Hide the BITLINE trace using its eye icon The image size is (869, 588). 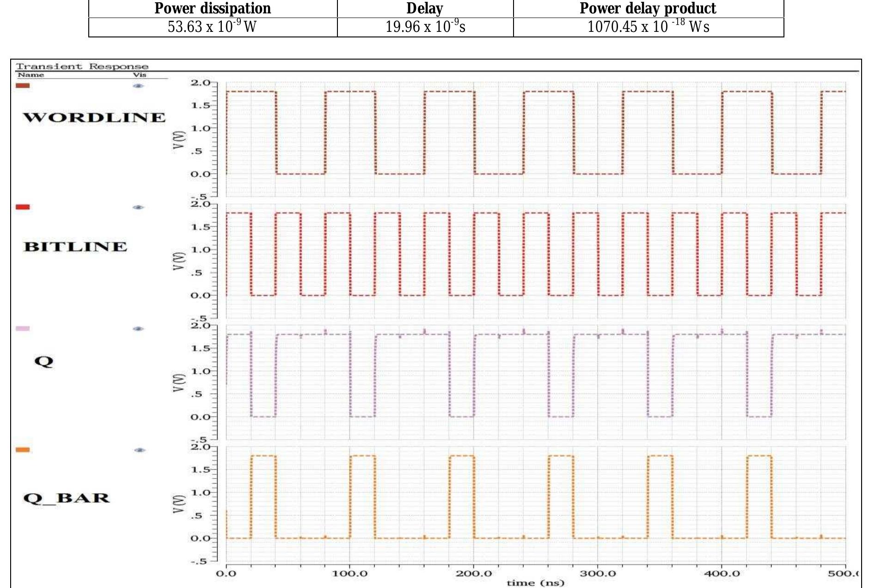click(x=138, y=208)
